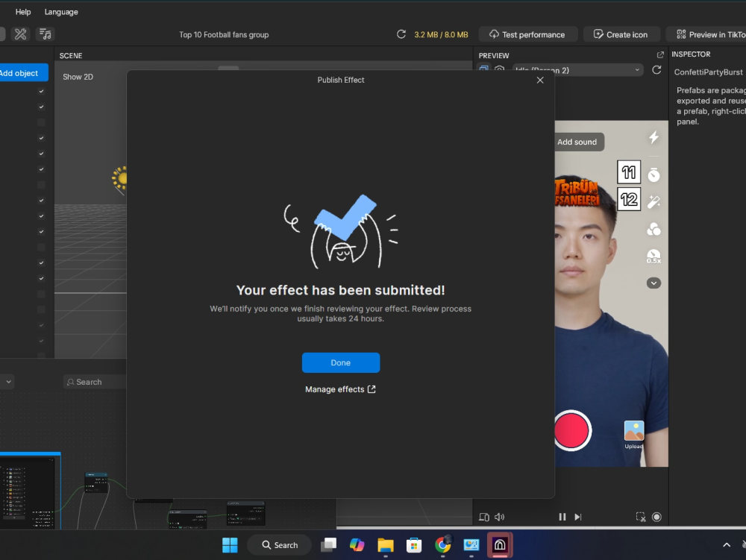Click the visual scripting minimap thumbnail

tap(31, 491)
